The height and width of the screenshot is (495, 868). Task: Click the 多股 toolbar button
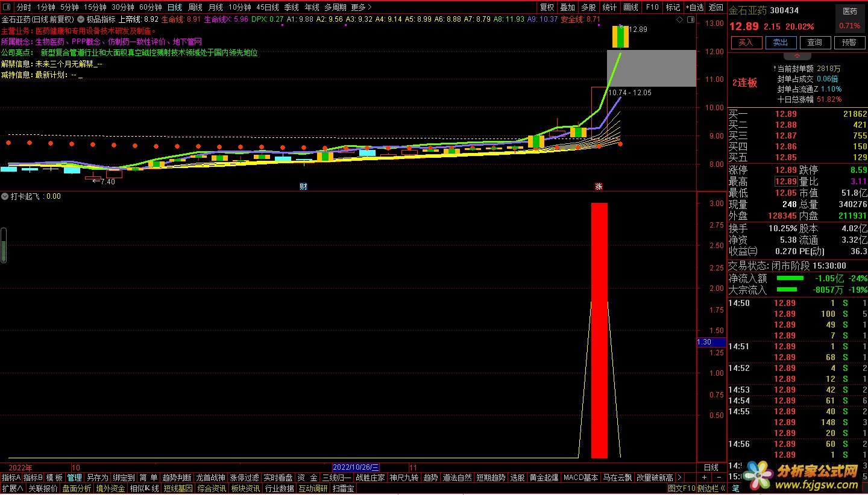pos(588,7)
